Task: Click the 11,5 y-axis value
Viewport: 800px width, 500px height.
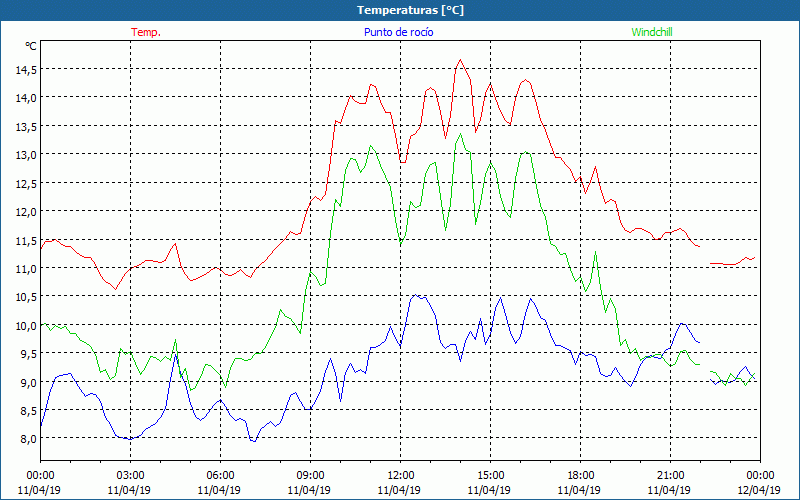Action: tap(26, 240)
